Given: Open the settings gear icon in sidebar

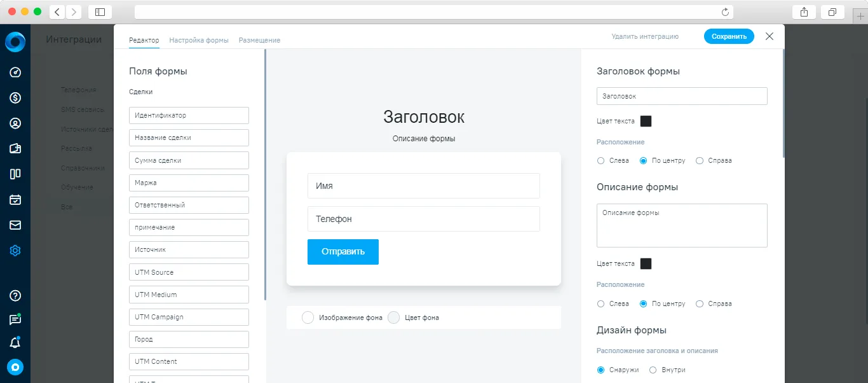Looking at the screenshot, I should (15, 251).
